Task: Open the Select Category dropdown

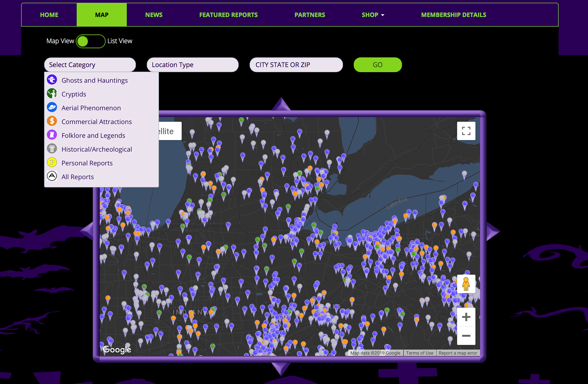Action: click(x=90, y=65)
